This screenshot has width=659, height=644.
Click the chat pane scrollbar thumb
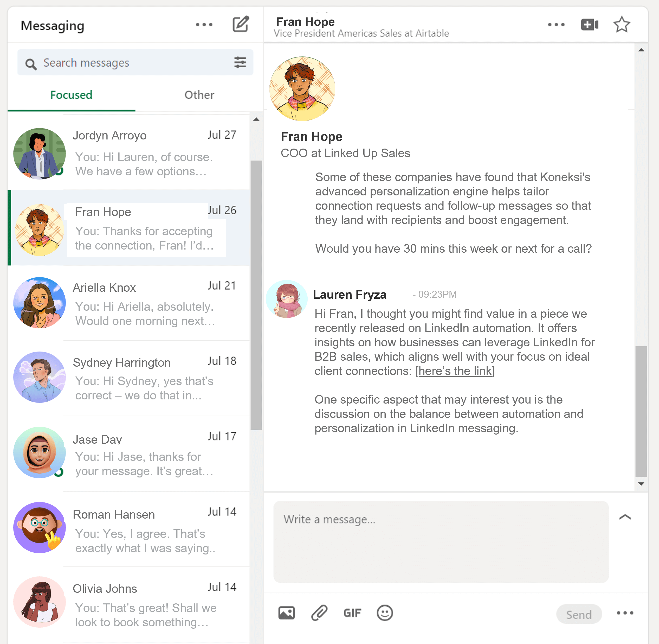tap(641, 412)
